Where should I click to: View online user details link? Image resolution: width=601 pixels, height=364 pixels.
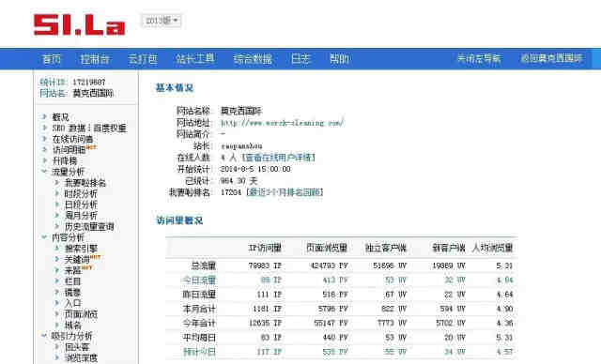[279, 158]
